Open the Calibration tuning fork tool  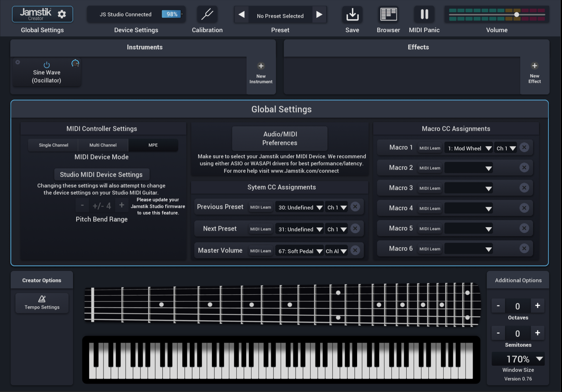coord(207,14)
